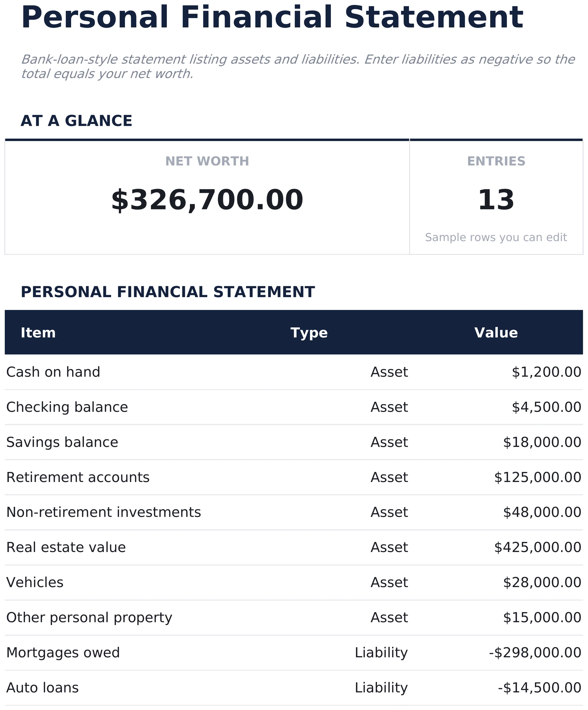Viewport: 588px width, 710px height.
Task: Select the Vehicles row Asset type
Action: coord(389,583)
